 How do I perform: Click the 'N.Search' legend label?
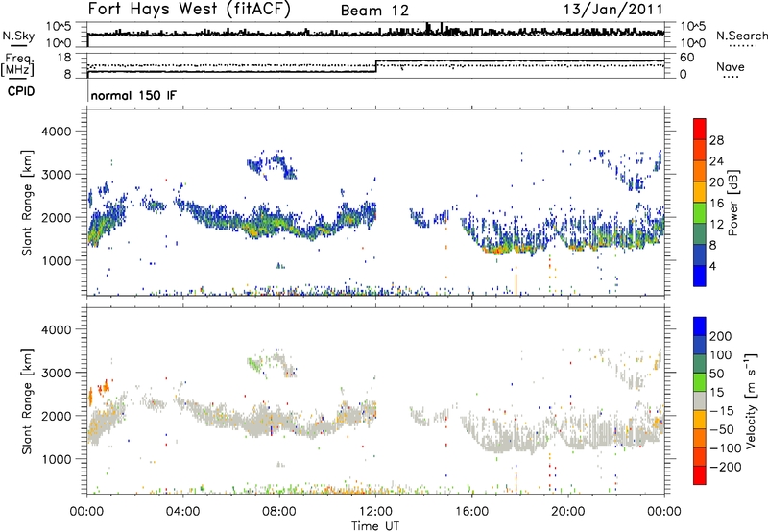pos(741,36)
